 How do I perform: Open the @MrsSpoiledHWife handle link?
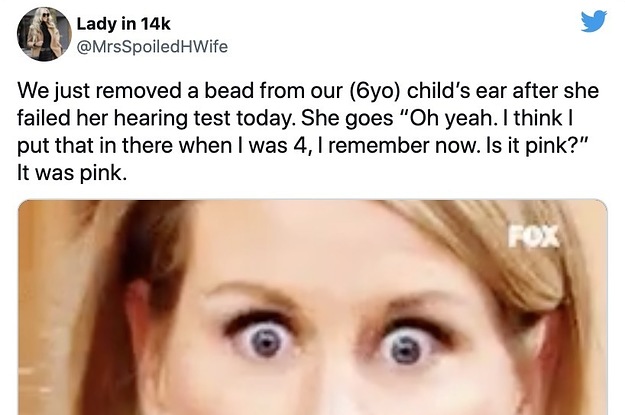coord(152,47)
